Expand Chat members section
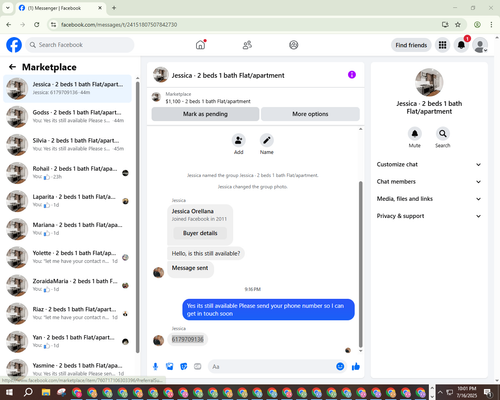The width and height of the screenshot is (500, 400). [429, 182]
